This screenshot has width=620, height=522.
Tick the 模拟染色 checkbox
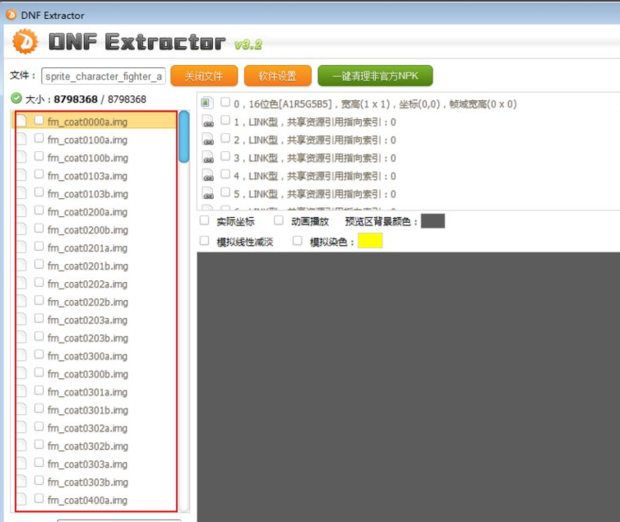[298, 241]
